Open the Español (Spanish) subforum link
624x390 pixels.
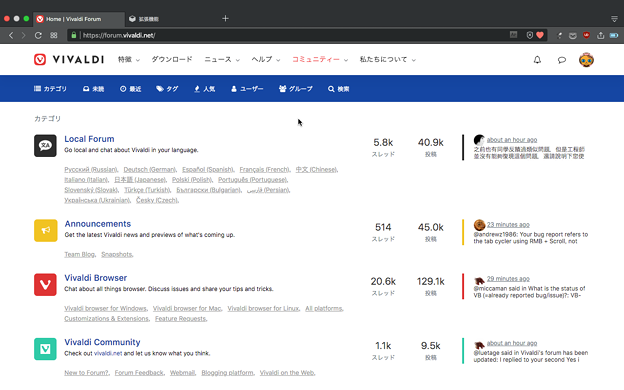208,170
